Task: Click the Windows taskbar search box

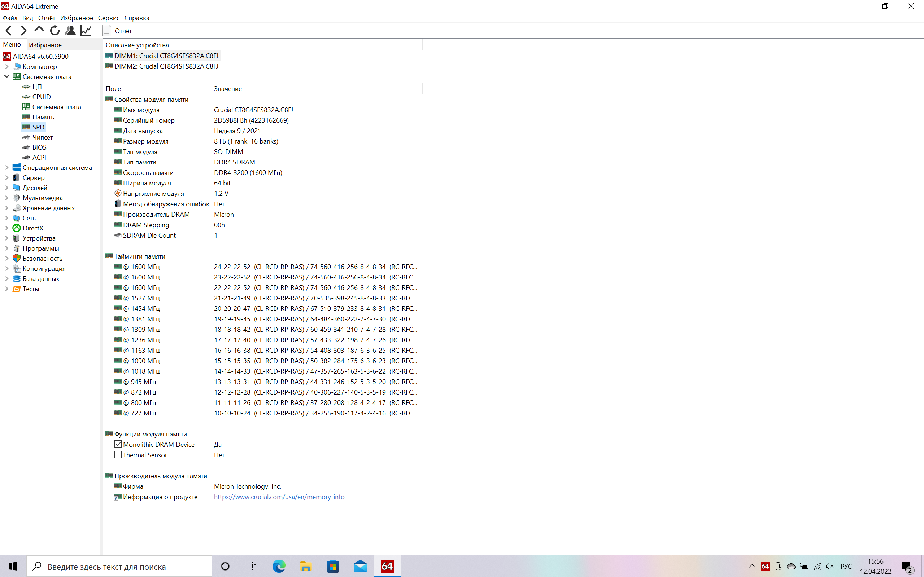Action: 118,567
